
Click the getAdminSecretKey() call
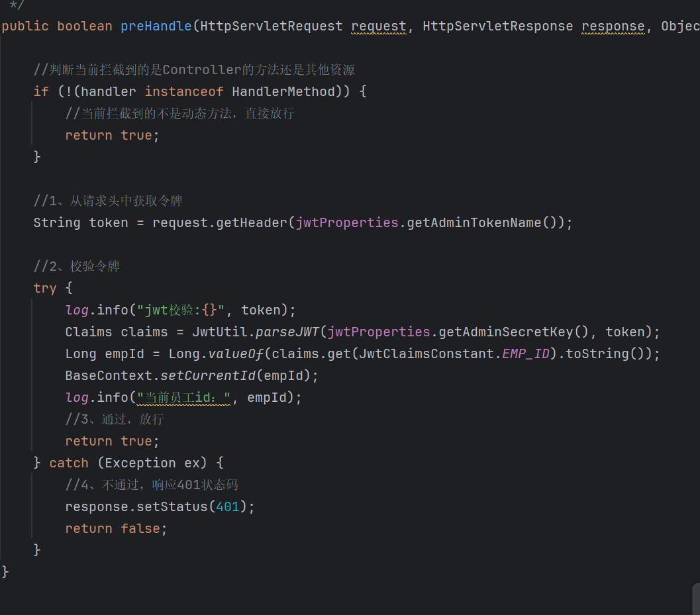coord(516,332)
